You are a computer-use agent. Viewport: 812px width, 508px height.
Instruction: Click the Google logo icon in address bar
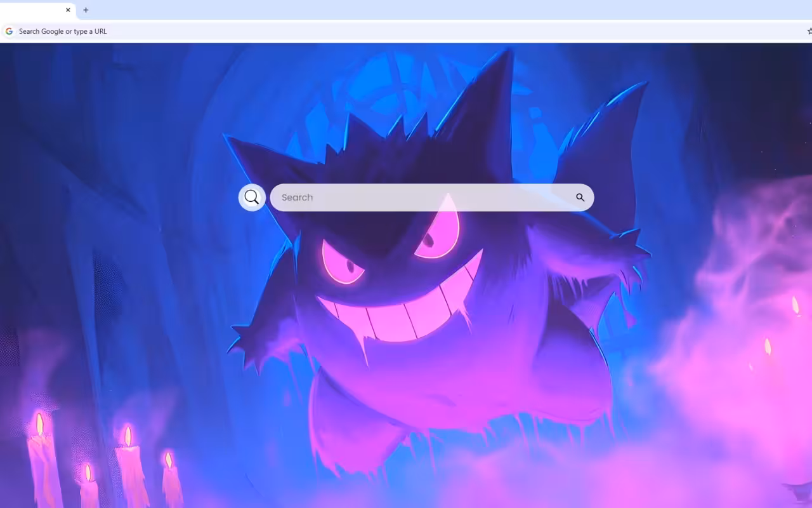(x=9, y=31)
